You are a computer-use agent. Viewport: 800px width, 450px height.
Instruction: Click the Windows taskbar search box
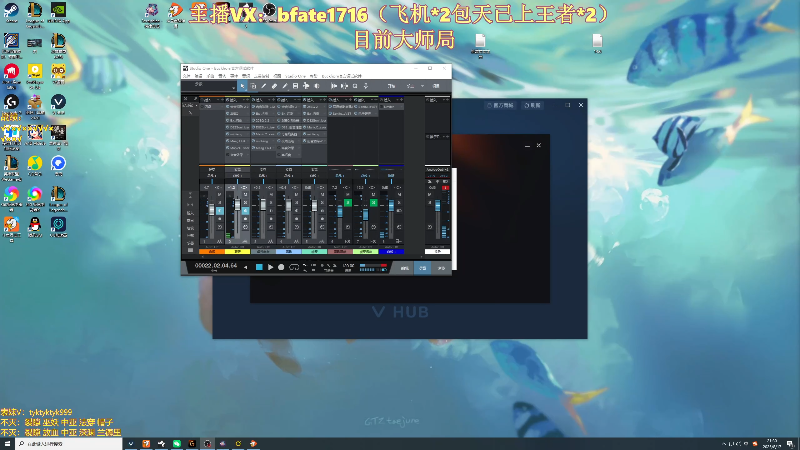pyautogui.click(x=69, y=444)
